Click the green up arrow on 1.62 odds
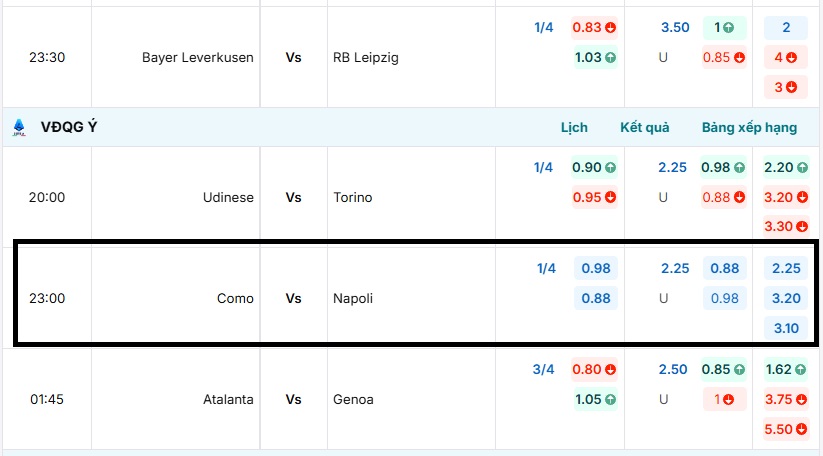 [800, 369]
